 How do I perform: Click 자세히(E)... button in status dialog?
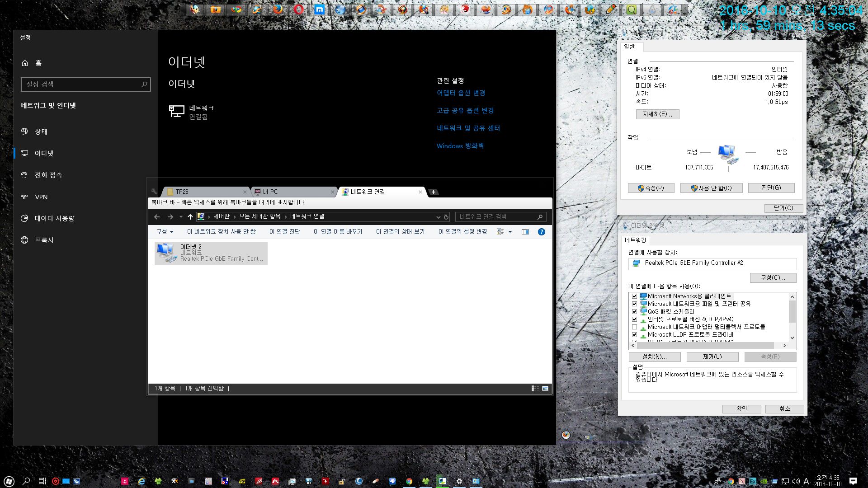657,114
